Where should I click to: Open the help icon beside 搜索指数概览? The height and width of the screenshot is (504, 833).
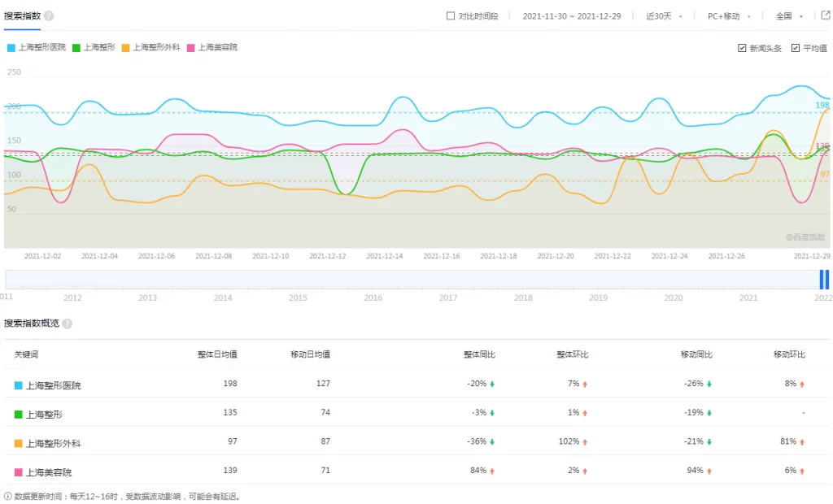(x=67, y=324)
